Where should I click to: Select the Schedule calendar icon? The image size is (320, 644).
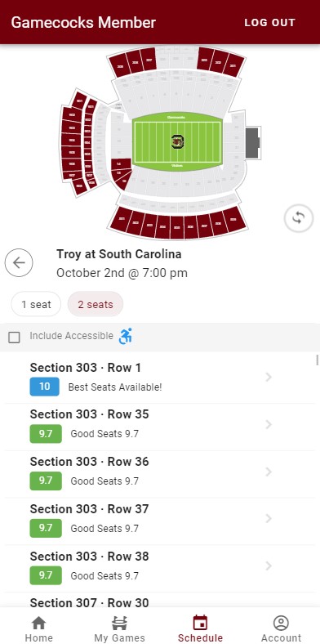200,623
